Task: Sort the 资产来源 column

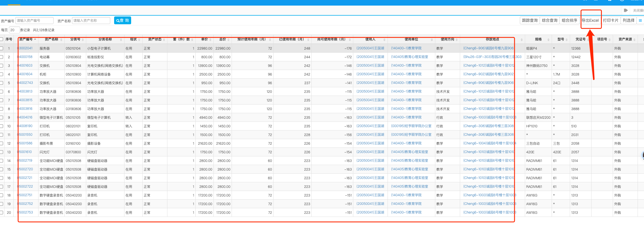Action: (635, 40)
